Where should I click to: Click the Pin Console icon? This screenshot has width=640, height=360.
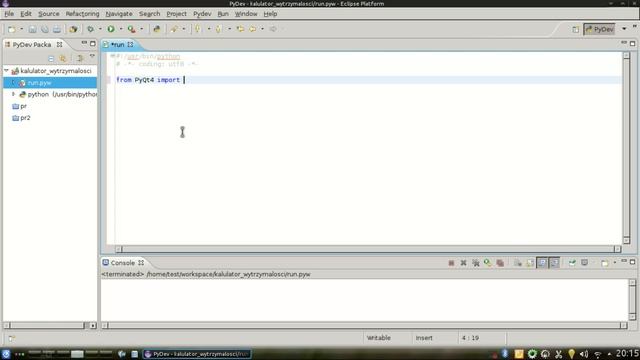(572, 263)
